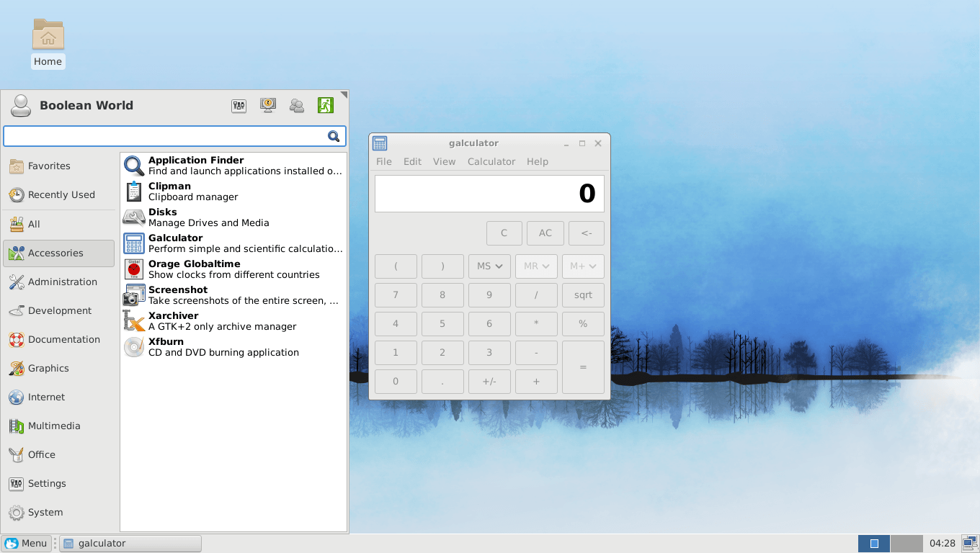The width and height of the screenshot is (980, 553).
Task: Open the Graphics category
Action: tap(59, 369)
